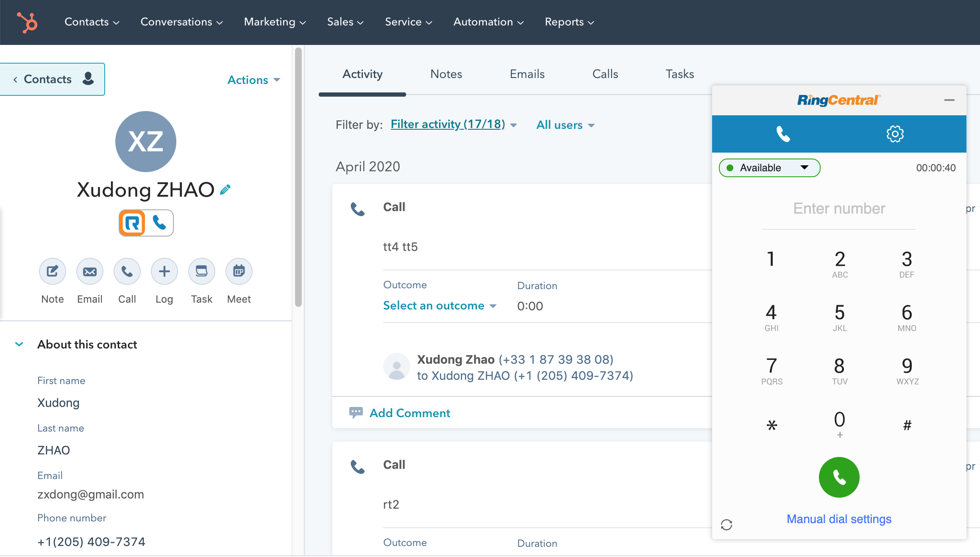Open RingCentral settings gear tab
The image size is (980, 557).
[x=895, y=134]
